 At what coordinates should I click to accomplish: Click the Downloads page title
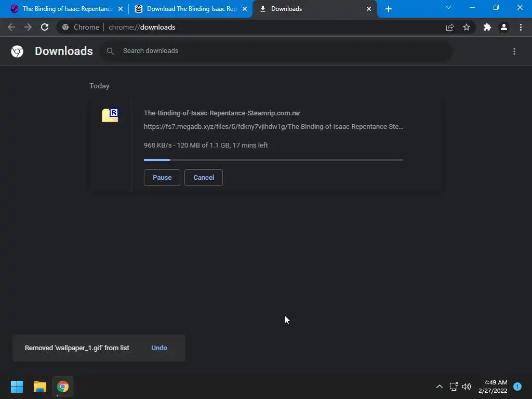tap(64, 51)
